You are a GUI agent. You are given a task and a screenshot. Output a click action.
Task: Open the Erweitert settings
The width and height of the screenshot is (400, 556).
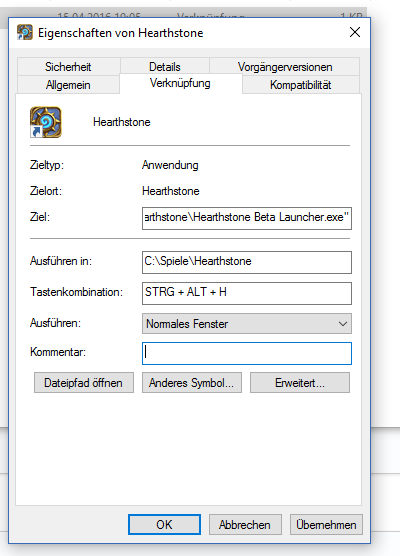coord(300,383)
